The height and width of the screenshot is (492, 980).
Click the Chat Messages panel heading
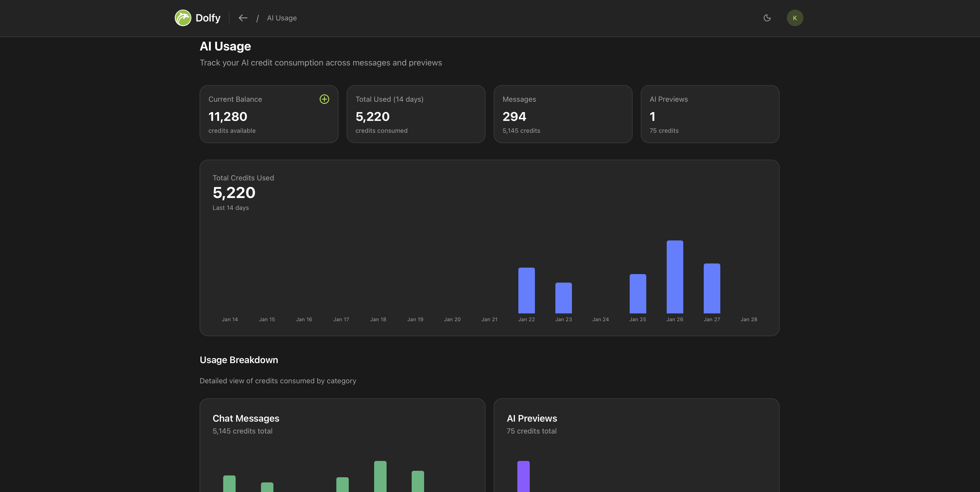pos(246,418)
